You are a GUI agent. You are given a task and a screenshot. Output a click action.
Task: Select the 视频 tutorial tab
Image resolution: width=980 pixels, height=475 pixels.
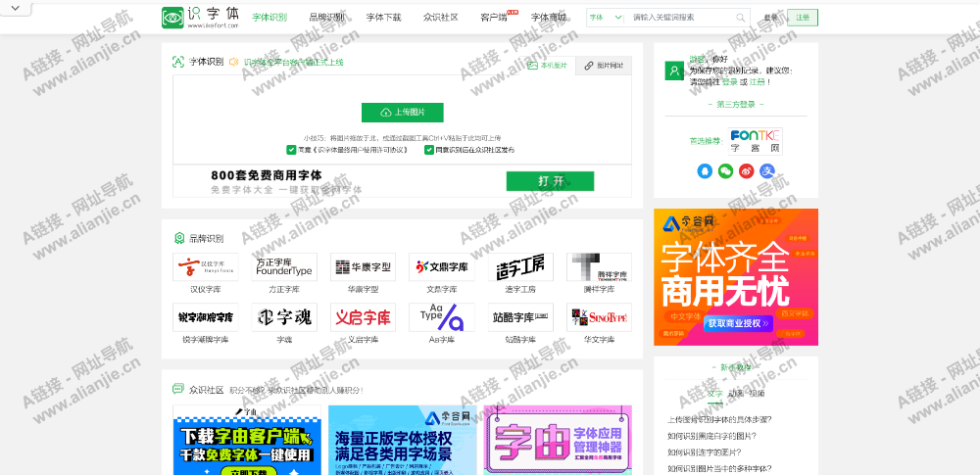tap(757, 394)
